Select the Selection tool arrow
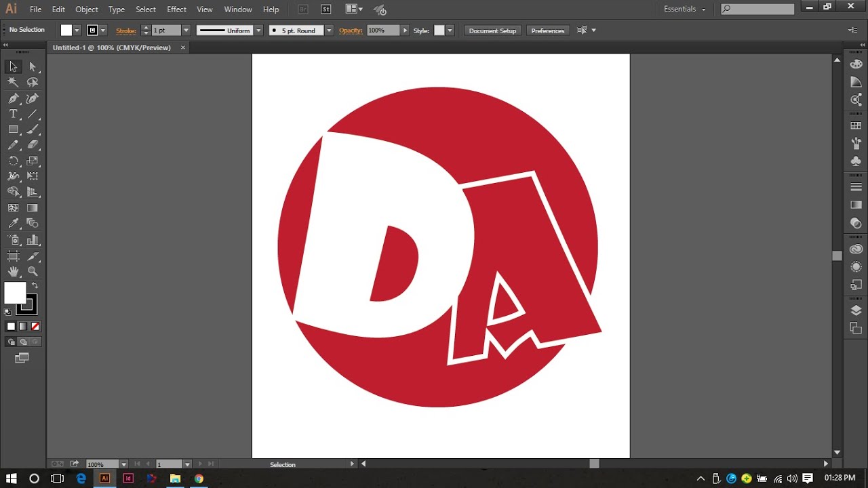 pyautogui.click(x=13, y=66)
